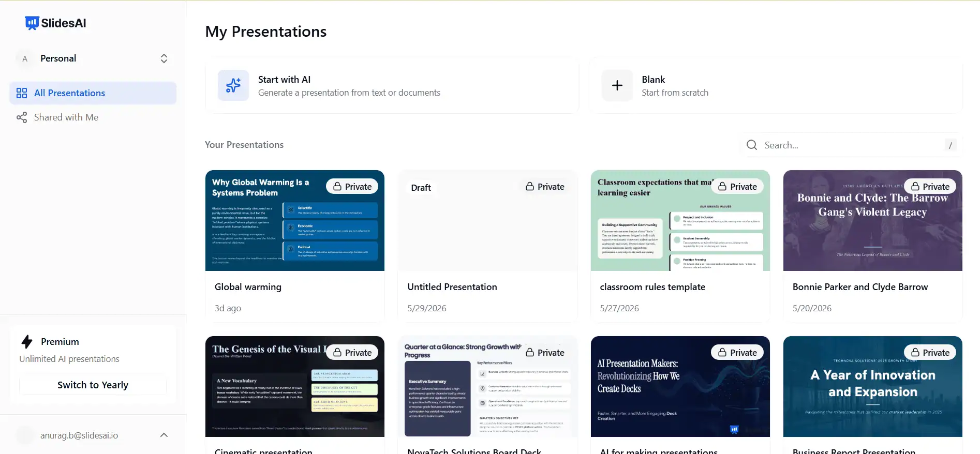Click Private badge on Bonnie and Clyde card
The height and width of the screenshot is (454, 980).
930,187
